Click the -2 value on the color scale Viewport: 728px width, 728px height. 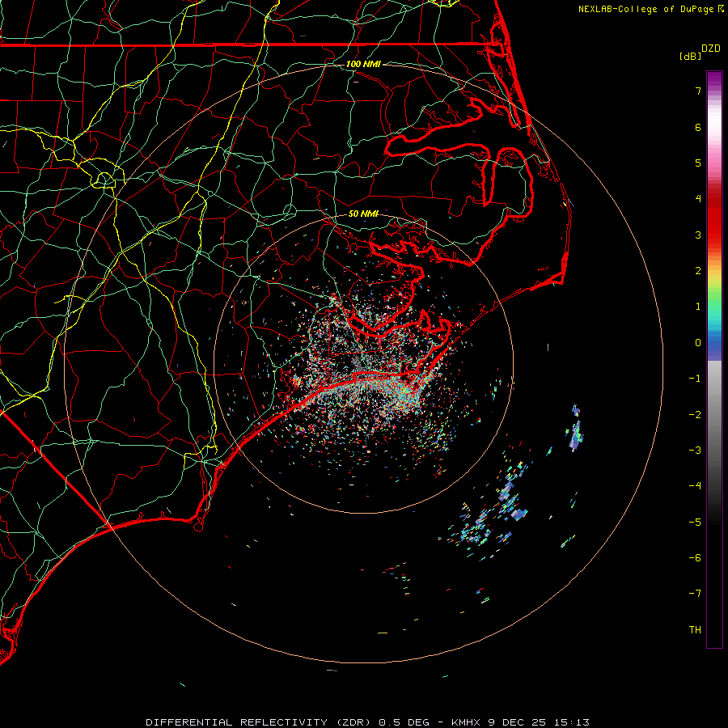tap(695, 415)
